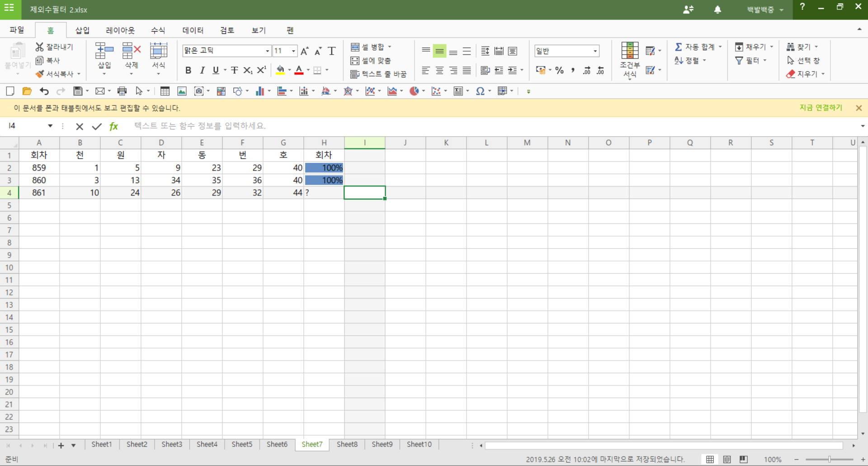868x466 pixels.
Task: Click the Wrap Text (텍스트 줄 바꿈) button
Action: pyautogui.click(x=378, y=74)
